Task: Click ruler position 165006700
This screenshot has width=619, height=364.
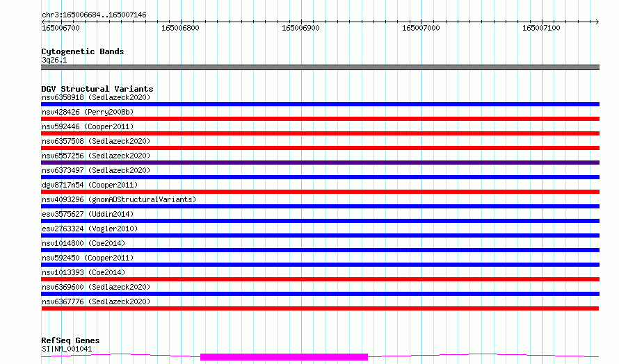Action: coord(61,28)
